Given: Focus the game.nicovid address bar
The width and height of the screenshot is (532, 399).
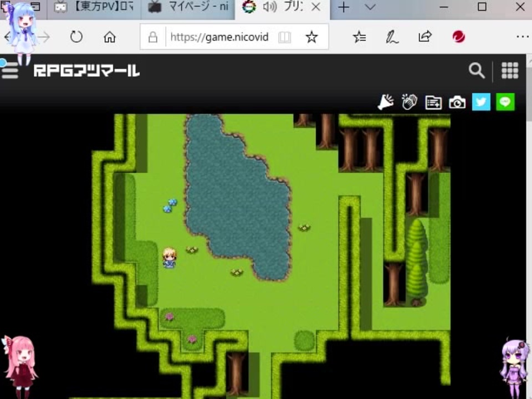Looking at the screenshot, I should click(x=219, y=37).
